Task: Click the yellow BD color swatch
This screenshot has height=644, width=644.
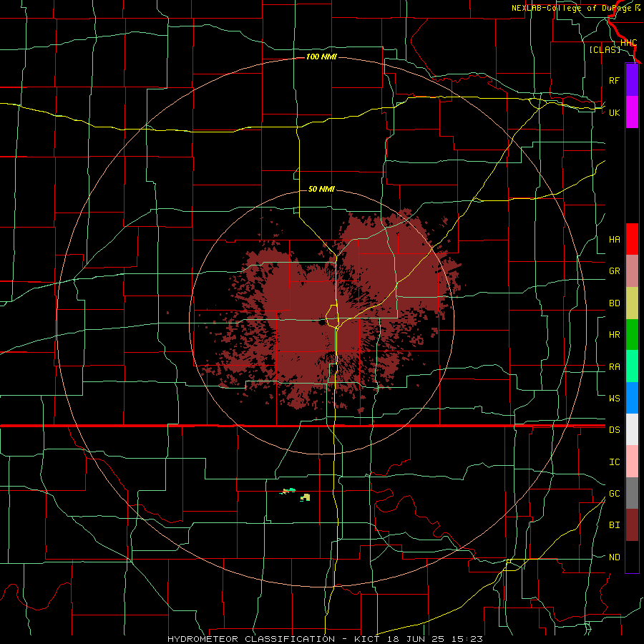Action: 632,303
